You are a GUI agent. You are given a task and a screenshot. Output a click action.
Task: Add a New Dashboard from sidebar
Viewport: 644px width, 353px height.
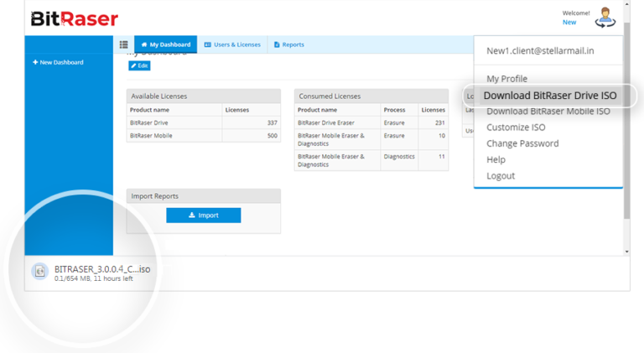tap(58, 62)
